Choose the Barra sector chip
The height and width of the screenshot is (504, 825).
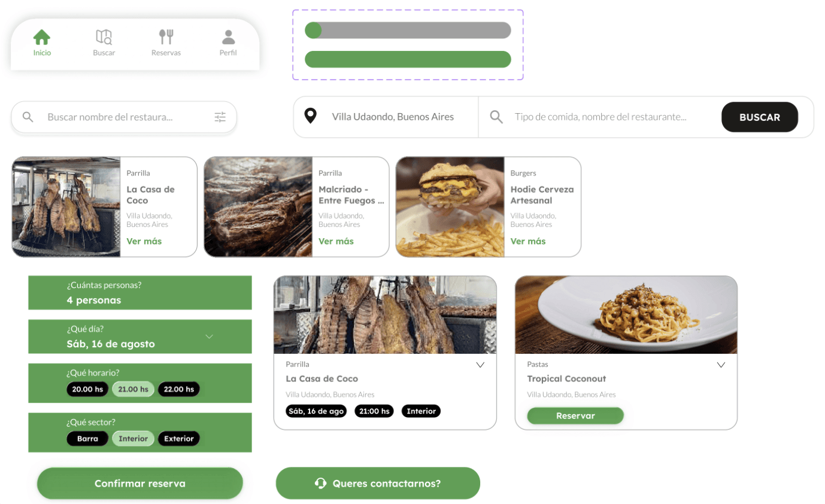[x=87, y=439]
